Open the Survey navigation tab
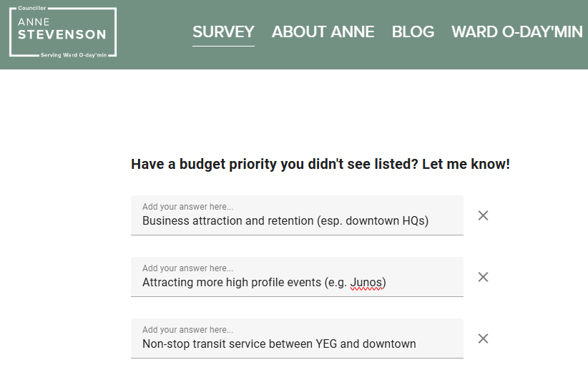This screenshot has width=588, height=380. point(223,32)
